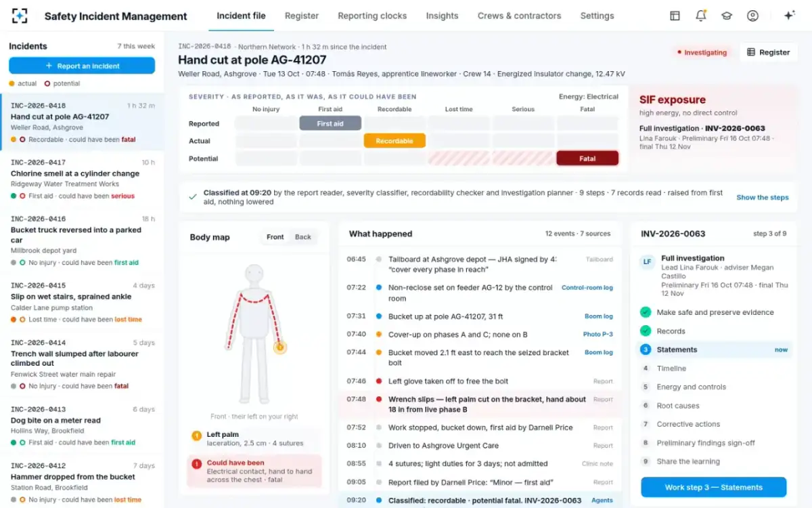Click 'step 3 of 9' text
812x508 pixels.
click(770, 234)
